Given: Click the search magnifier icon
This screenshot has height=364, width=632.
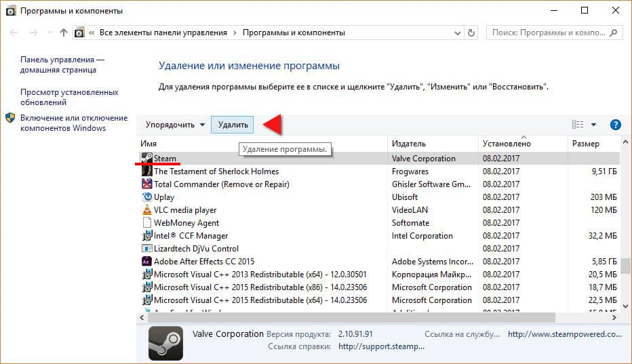Looking at the screenshot, I should click(x=614, y=33).
